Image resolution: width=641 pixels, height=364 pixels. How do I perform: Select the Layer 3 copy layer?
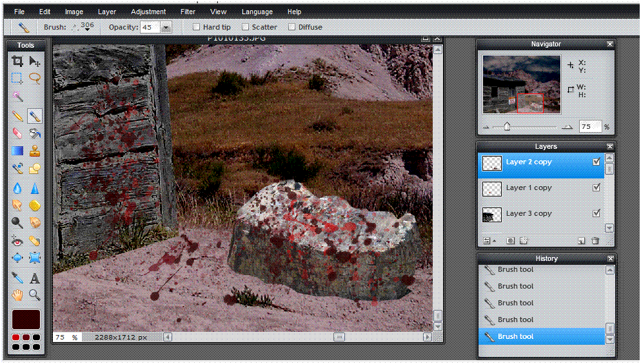click(x=529, y=213)
